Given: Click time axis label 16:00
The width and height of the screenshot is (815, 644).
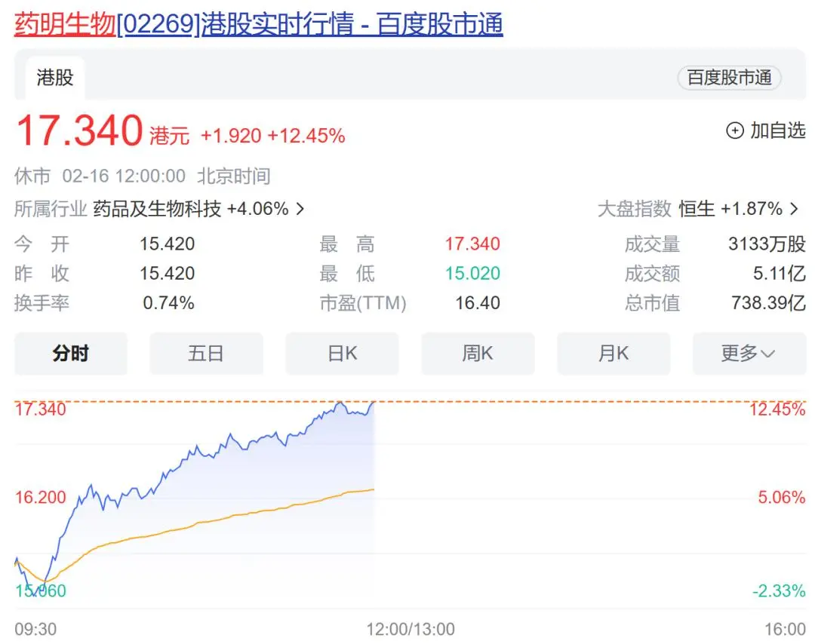Looking at the screenshot, I should (785, 630).
